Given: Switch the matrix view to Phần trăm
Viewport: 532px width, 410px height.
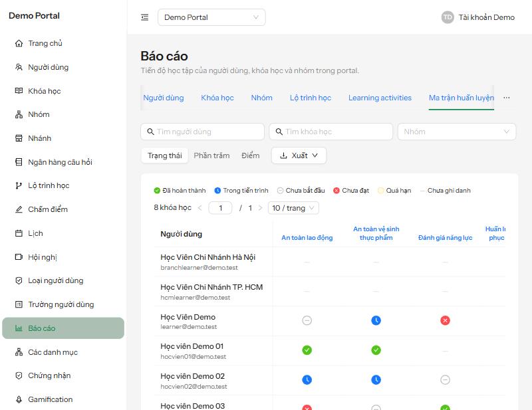Looking at the screenshot, I should click(211, 155).
